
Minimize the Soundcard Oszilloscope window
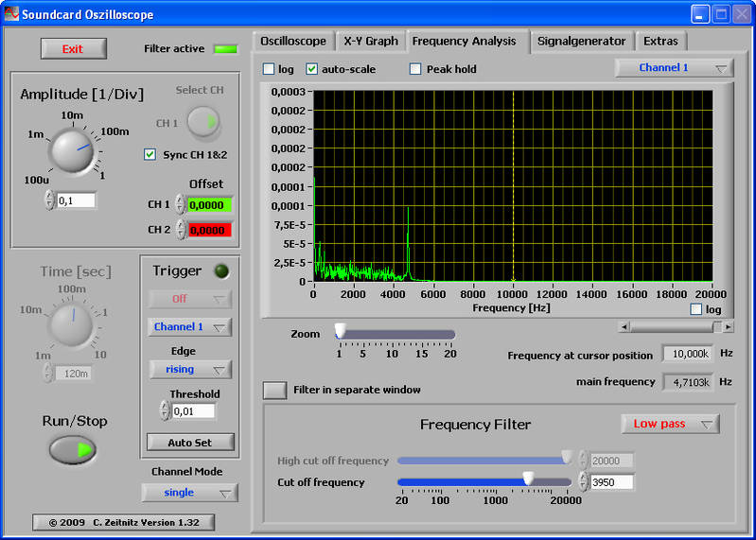tap(699, 14)
